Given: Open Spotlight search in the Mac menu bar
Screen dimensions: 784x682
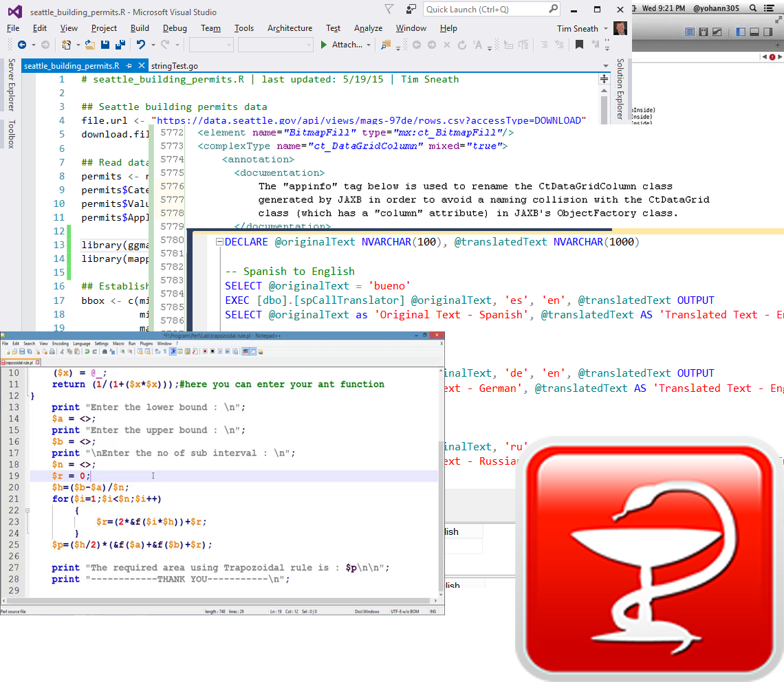Looking at the screenshot, I should [x=753, y=8].
